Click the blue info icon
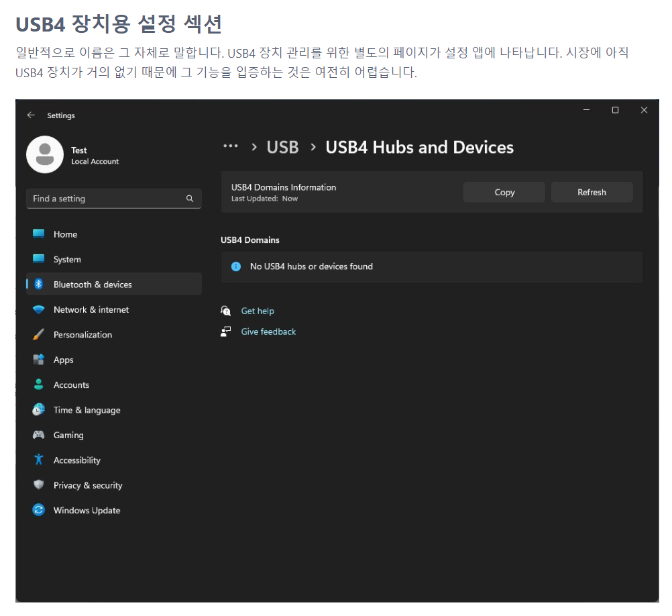Screen dimensions: 672x616 point(236,266)
